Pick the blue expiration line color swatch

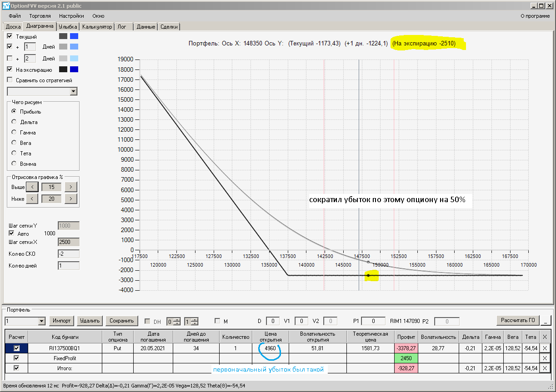pyautogui.click(x=74, y=69)
